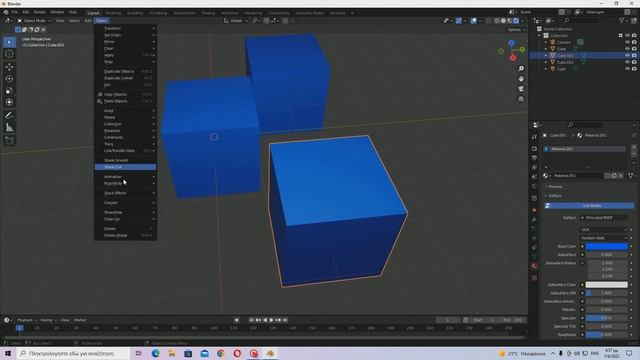This screenshot has width=640, height=360.
Task: Activate the Select Box tool
Action: 9,42
